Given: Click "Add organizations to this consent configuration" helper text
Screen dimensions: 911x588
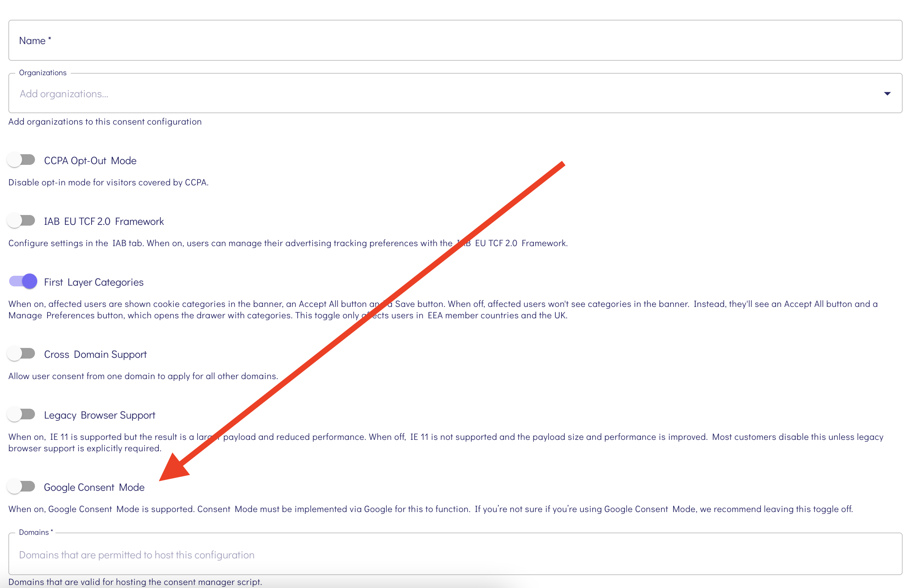Looking at the screenshot, I should [104, 122].
